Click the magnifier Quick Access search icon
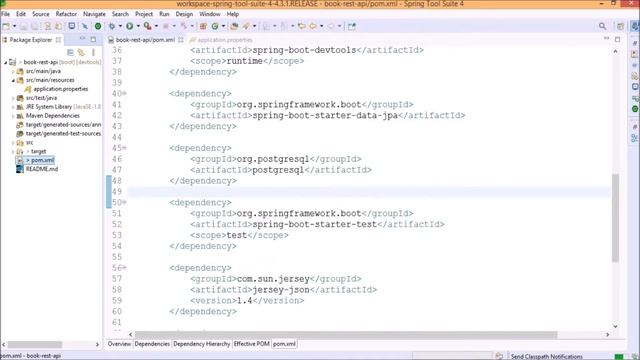 tap(602, 26)
